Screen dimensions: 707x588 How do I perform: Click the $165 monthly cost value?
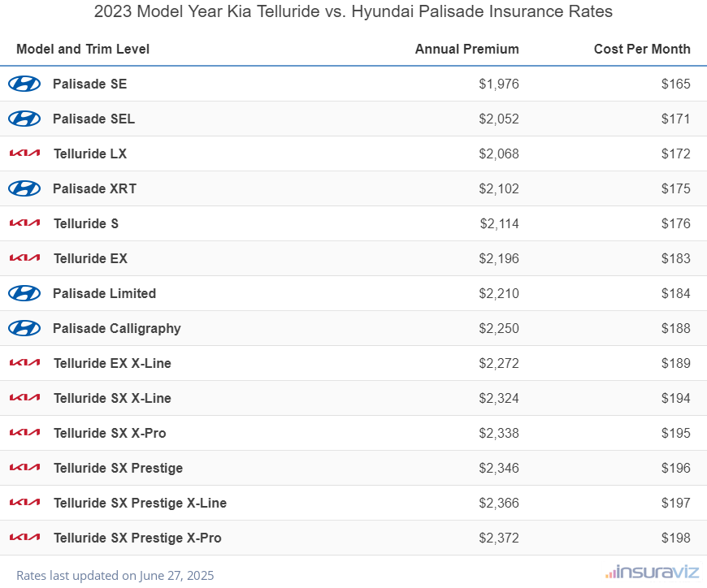pyautogui.click(x=676, y=84)
